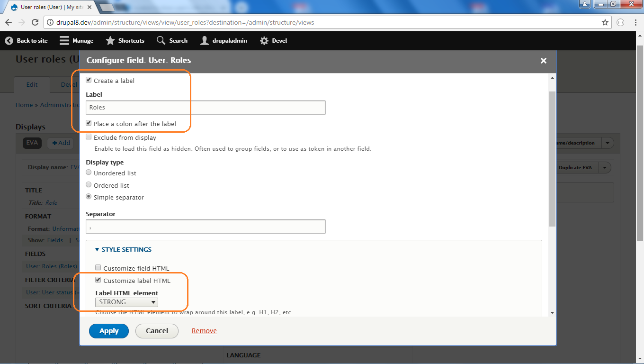Click the Remove link

click(x=204, y=331)
